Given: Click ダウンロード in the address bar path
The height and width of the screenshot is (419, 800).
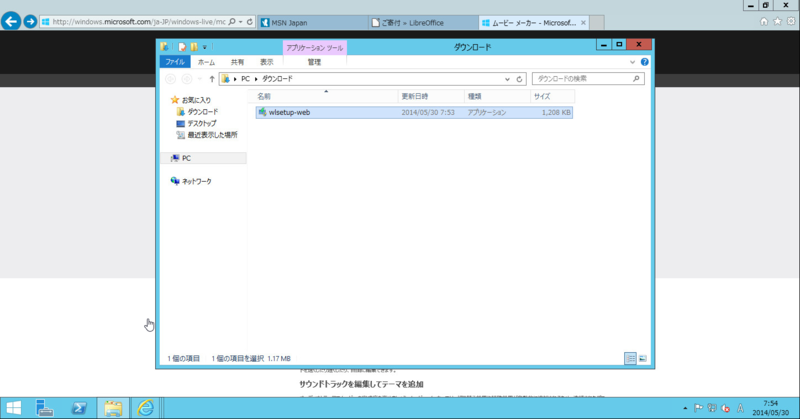Looking at the screenshot, I should [278, 79].
